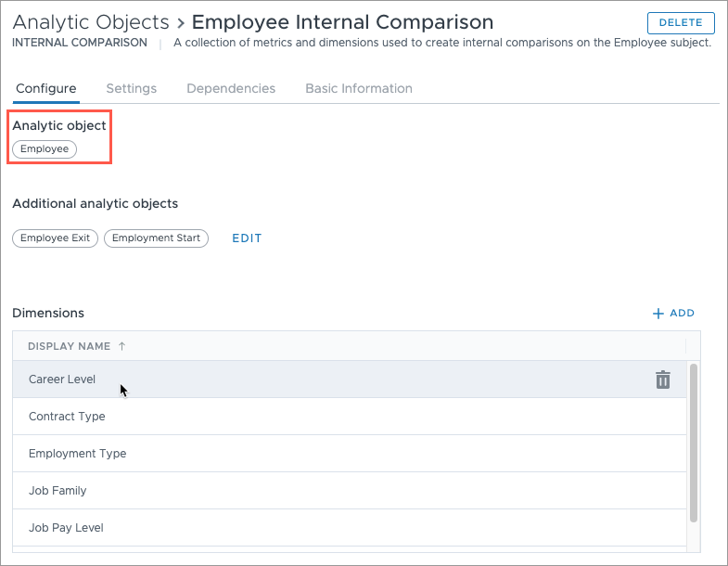Open the Settings tab
Image resolution: width=728 pixels, height=566 pixels.
[x=132, y=88]
